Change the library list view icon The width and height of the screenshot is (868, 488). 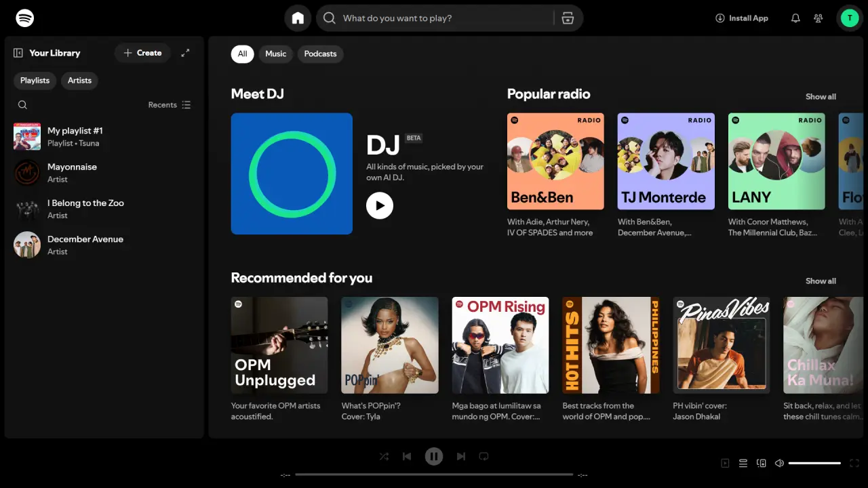(186, 105)
